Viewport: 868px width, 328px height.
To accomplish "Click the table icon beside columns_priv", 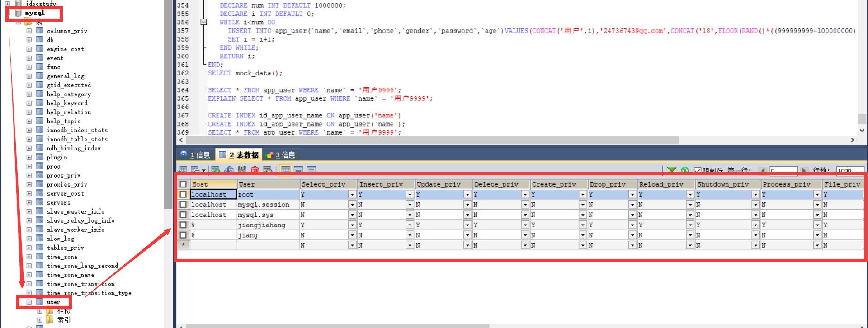I will coord(40,31).
